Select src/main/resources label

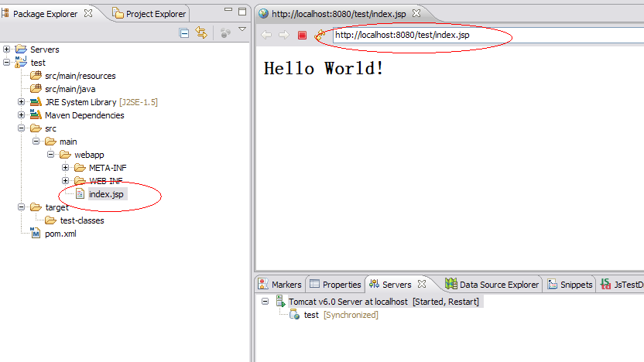[x=80, y=76]
